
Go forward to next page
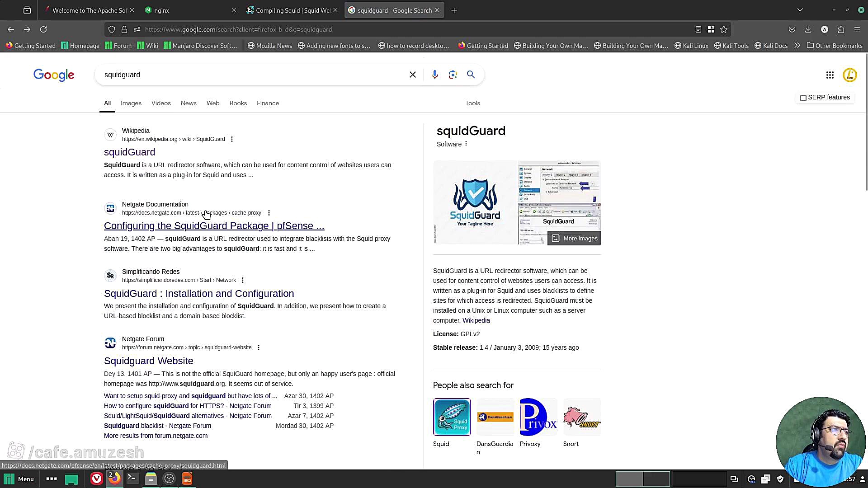pos(27,29)
